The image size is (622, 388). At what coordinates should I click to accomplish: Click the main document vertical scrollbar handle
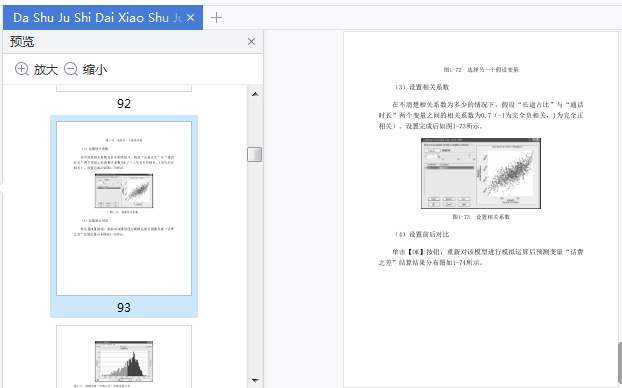tap(620, 363)
